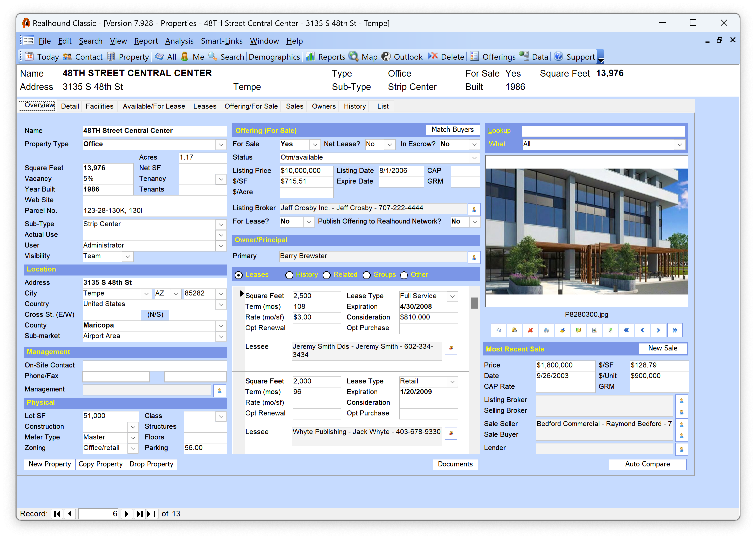This screenshot has height=539, width=756.
Task: Go to next photo with right arrow
Action: click(658, 330)
